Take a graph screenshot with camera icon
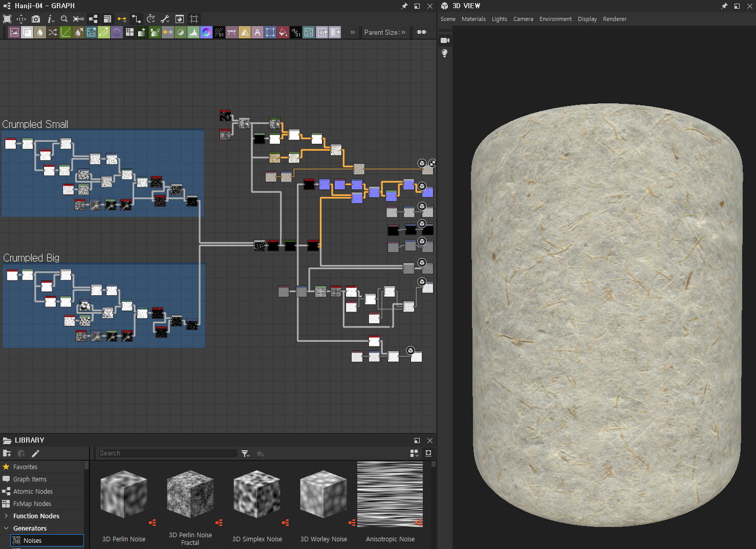Viewport: 756px width, 549px height. tap(36, 19)
